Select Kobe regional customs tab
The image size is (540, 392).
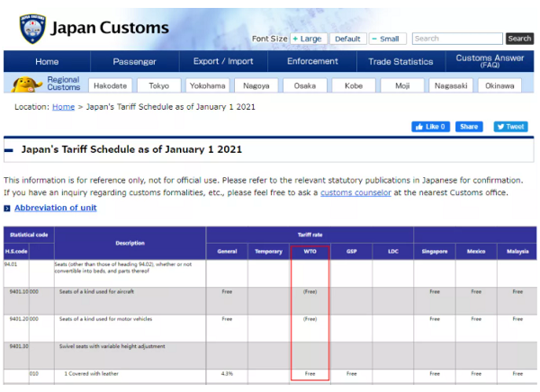pos(354,85)
